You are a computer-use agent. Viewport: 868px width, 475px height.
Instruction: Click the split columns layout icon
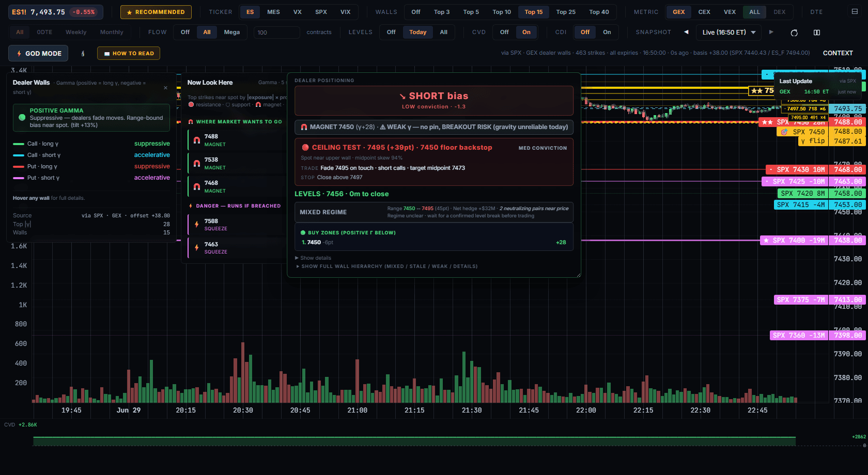(817, 33)
